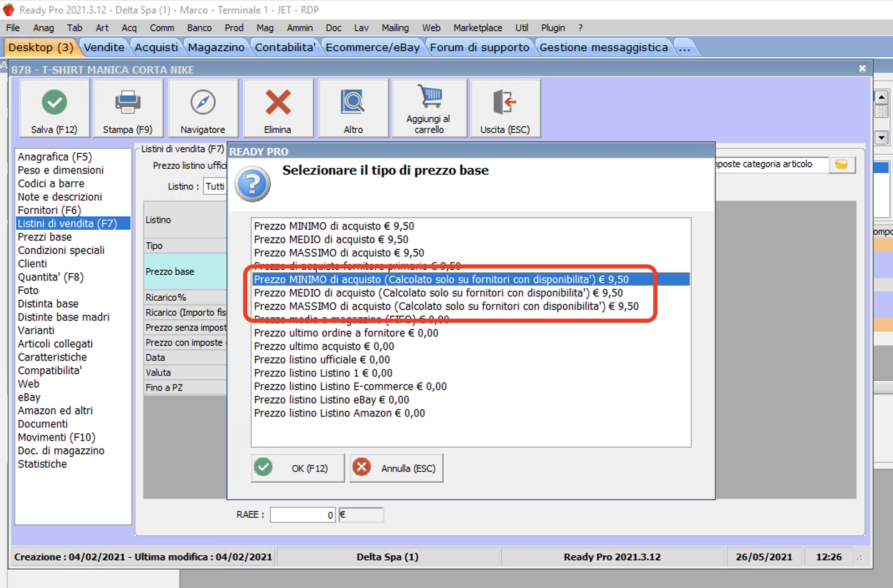Open the Doc menu
Screen dimensions: 893x588
333,28
